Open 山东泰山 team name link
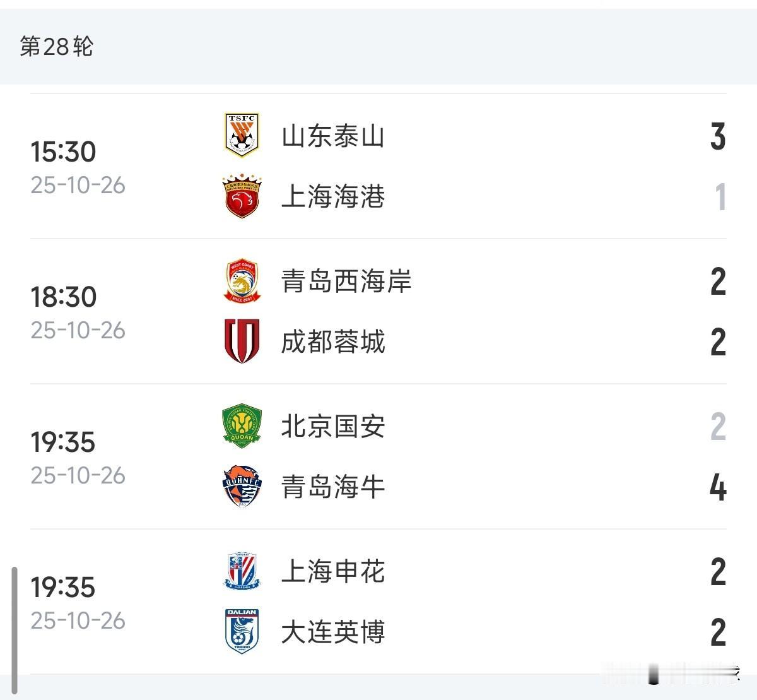This screenshot has width=757, height=700. pos(333,136)
